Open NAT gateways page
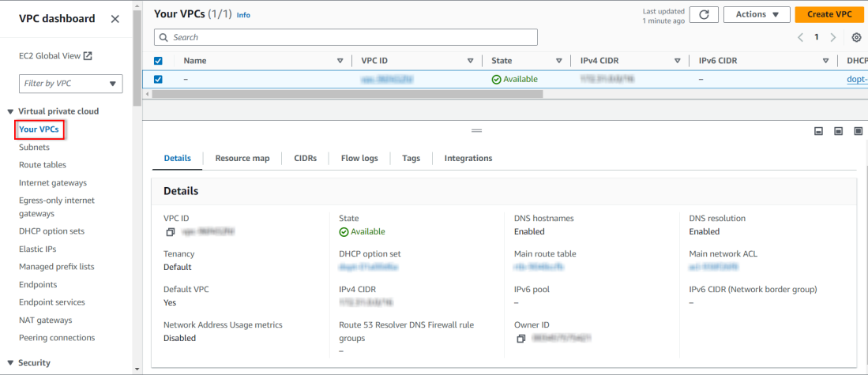 pos(45,320)
